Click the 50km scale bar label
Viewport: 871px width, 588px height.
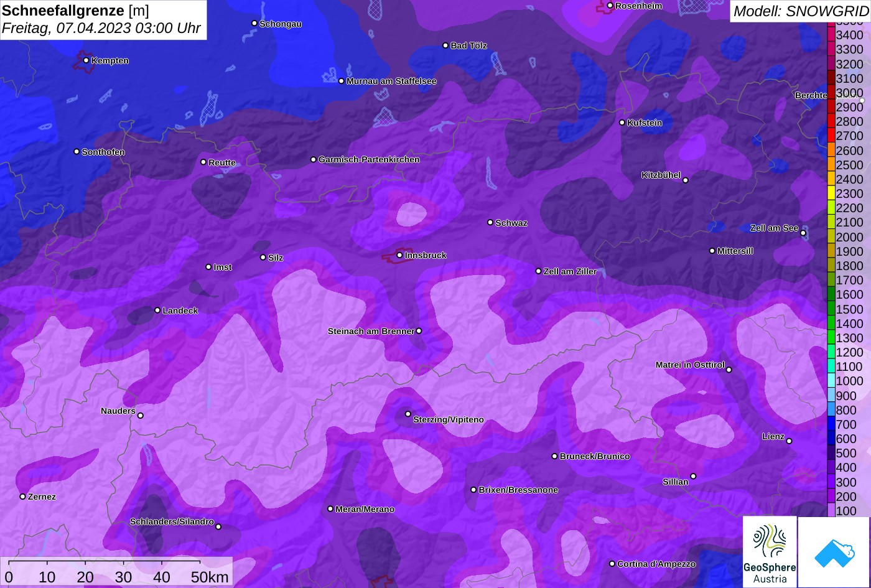coord(210,577)
